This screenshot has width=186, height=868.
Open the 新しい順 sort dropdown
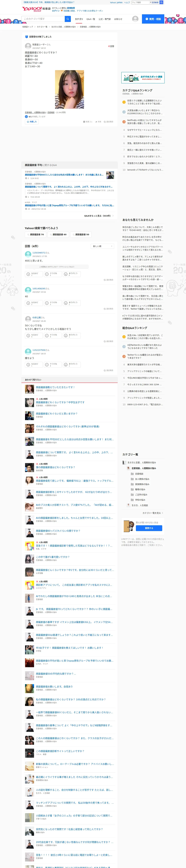[x=103, y=246]
